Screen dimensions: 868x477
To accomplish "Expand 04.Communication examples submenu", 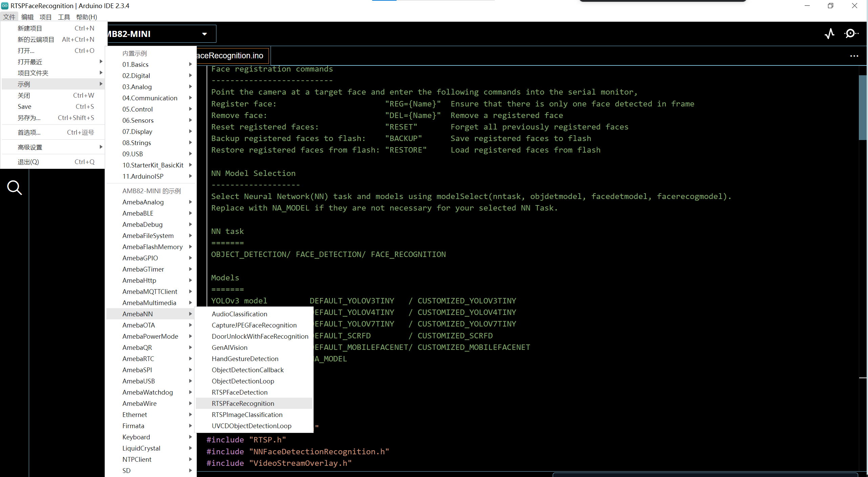I will 151,98.
